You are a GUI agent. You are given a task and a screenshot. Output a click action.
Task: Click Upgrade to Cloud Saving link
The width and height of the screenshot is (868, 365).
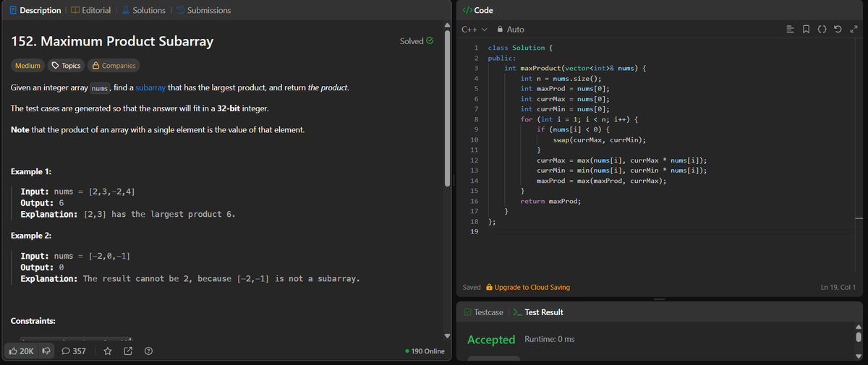[532, 287]
